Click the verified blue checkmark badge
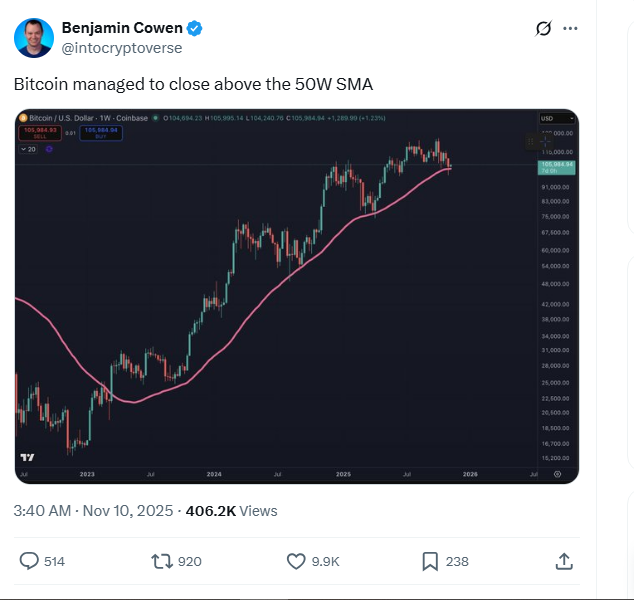634x600 pixels. pyautogui.click(x=196, y=28)
